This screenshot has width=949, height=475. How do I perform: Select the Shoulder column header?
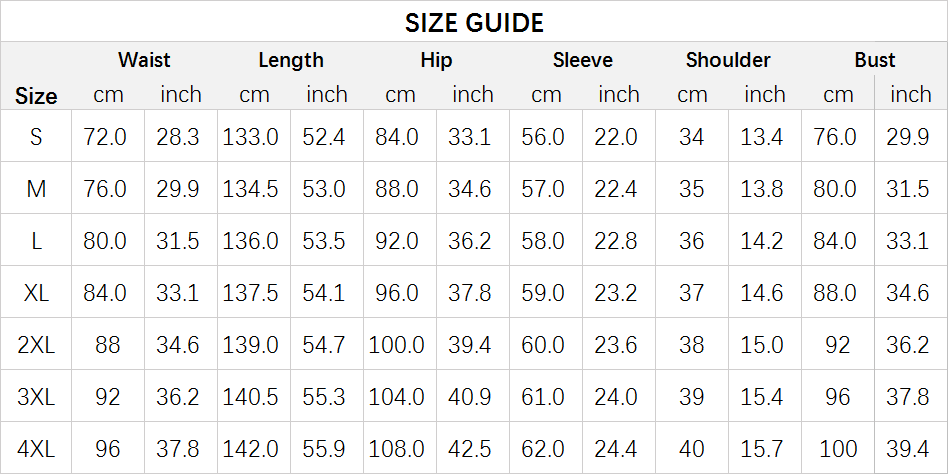tap(728, 60)
